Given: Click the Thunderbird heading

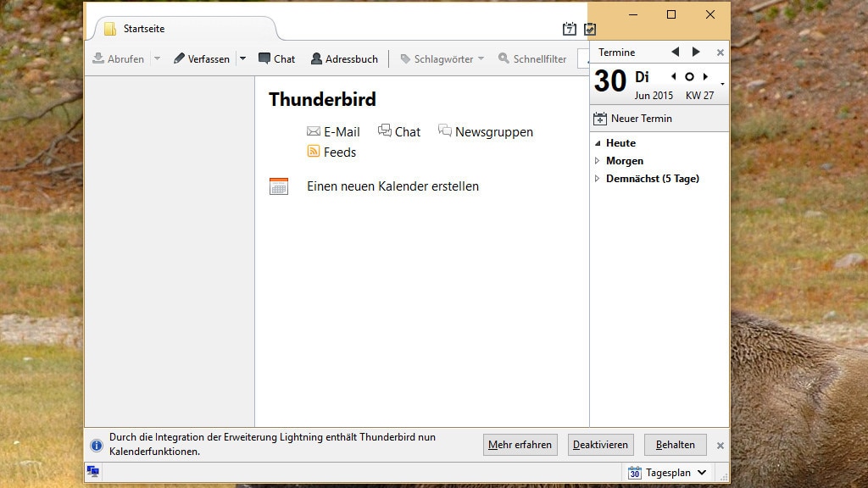Looking at the screenshot, I should (x=322, y=100).
